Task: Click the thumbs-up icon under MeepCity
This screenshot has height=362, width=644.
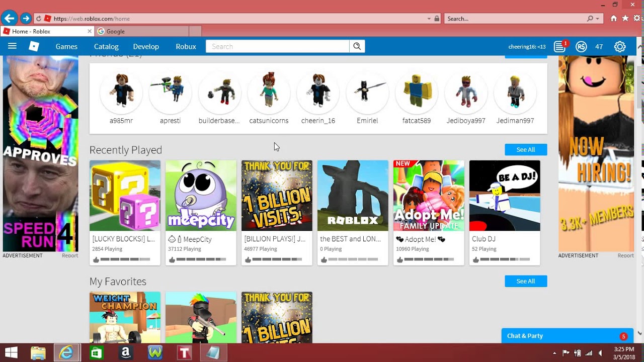Action: point(172,259)
